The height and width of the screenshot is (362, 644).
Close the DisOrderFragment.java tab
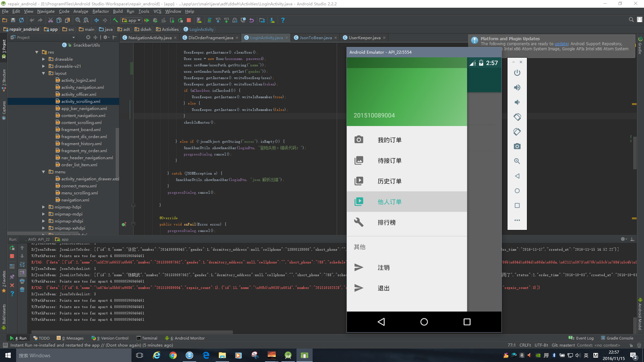click(237, 38)
